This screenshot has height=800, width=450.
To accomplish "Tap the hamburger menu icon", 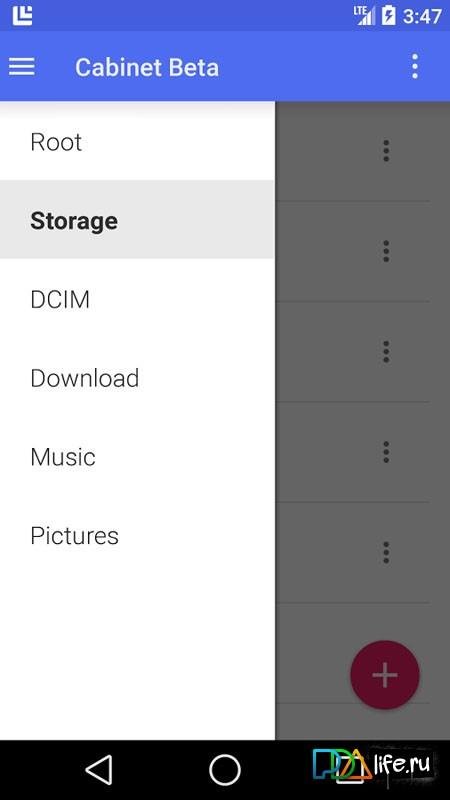I will point(21,66).
